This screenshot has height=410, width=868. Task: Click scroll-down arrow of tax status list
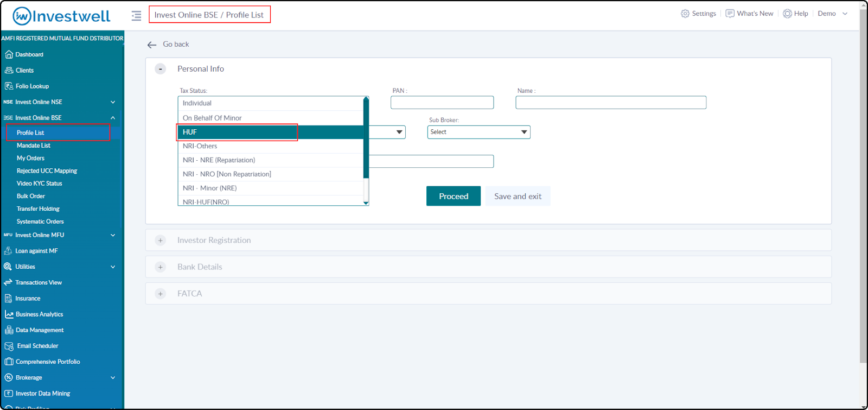click(x=366, y=203)
